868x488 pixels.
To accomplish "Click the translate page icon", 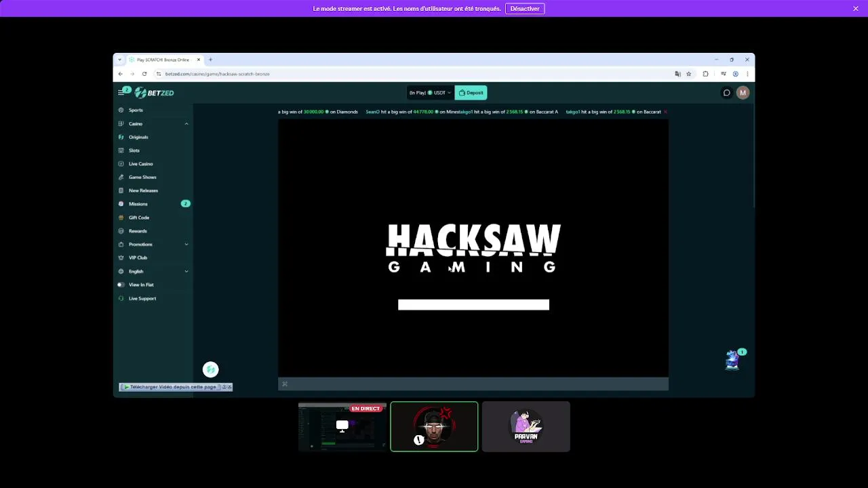I will tap(677, 74).
